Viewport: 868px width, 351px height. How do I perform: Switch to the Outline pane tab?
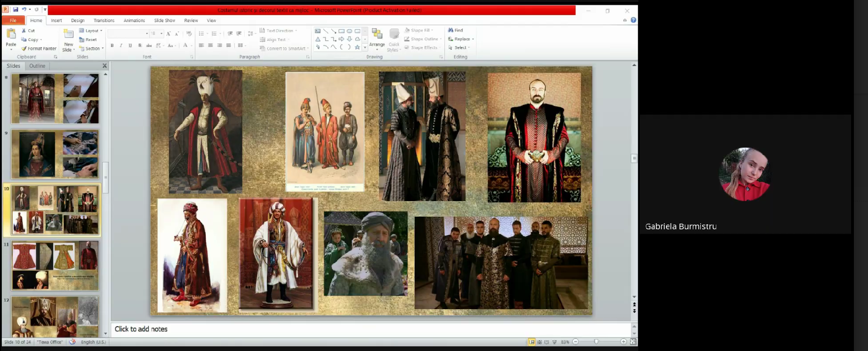pos(37,66)
